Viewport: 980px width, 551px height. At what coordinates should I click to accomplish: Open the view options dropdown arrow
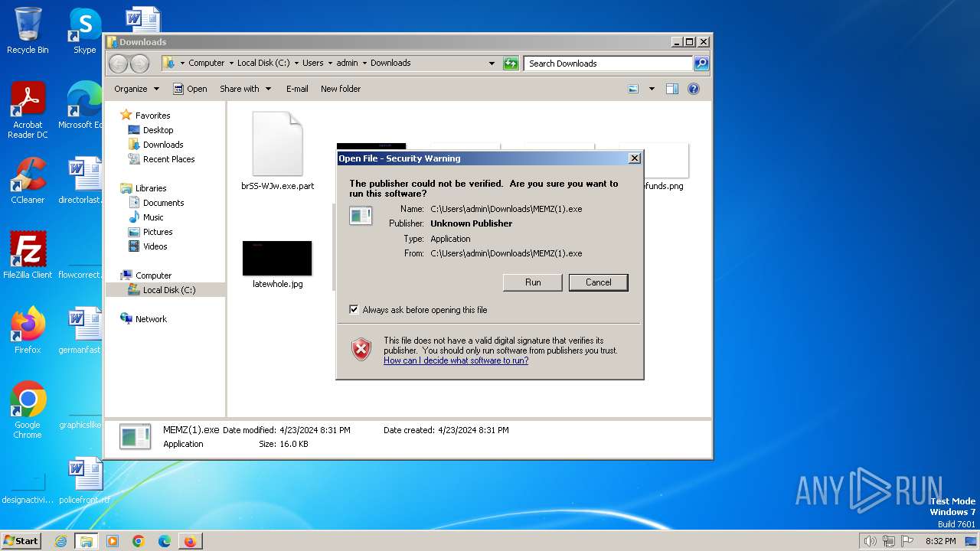652,89
